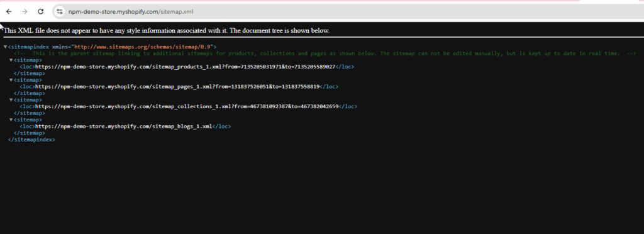This screenshot has height=234, width=644.
Task: Reload the sitemap.xml page
Action: tap(40, 11)
